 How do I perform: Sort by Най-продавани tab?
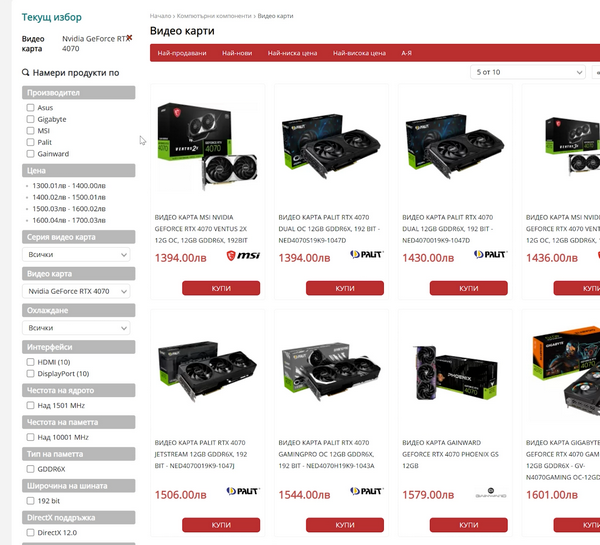pos(182,52)
